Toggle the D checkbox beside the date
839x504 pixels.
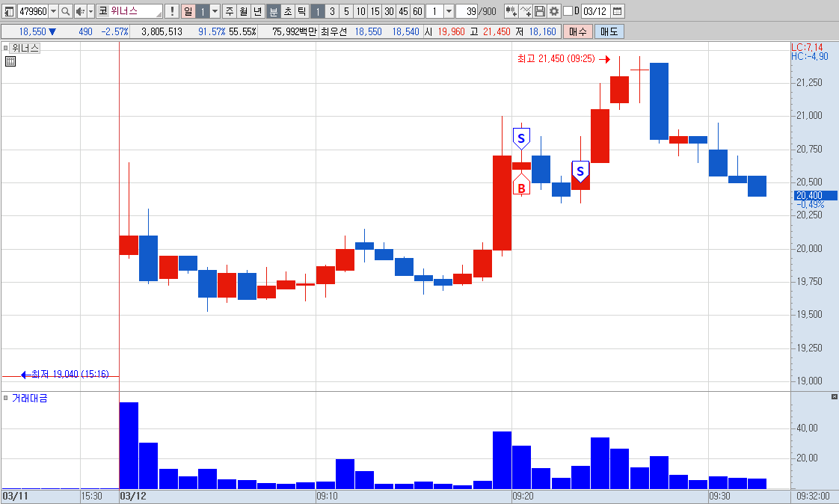(568, 10)
